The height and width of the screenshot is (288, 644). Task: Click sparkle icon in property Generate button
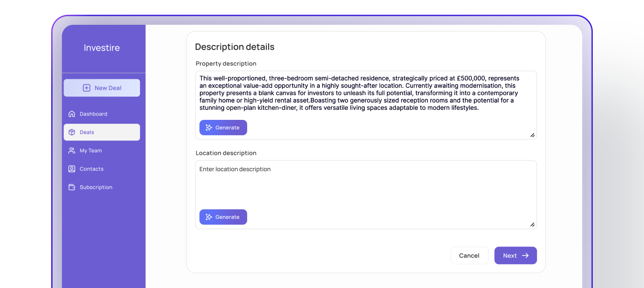click(208, 128)
